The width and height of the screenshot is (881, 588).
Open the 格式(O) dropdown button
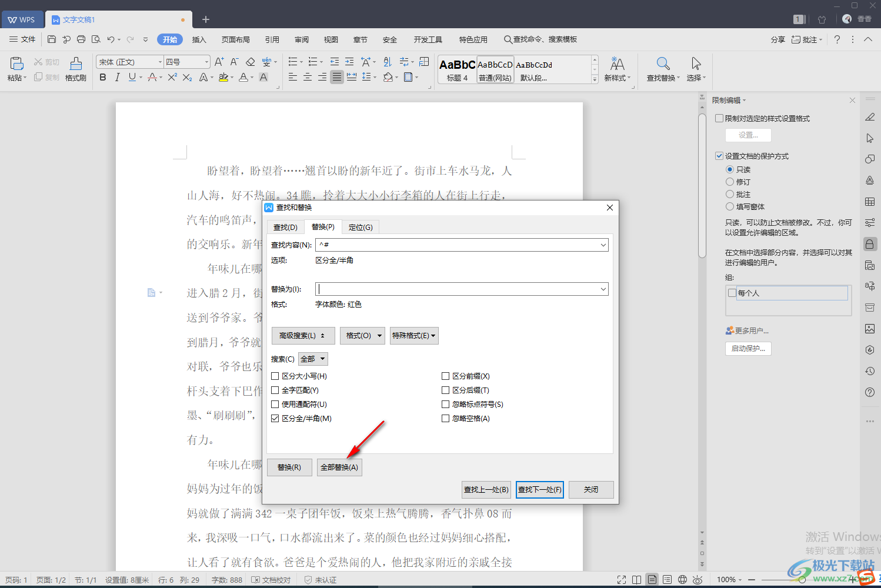[x=362, y=336]
